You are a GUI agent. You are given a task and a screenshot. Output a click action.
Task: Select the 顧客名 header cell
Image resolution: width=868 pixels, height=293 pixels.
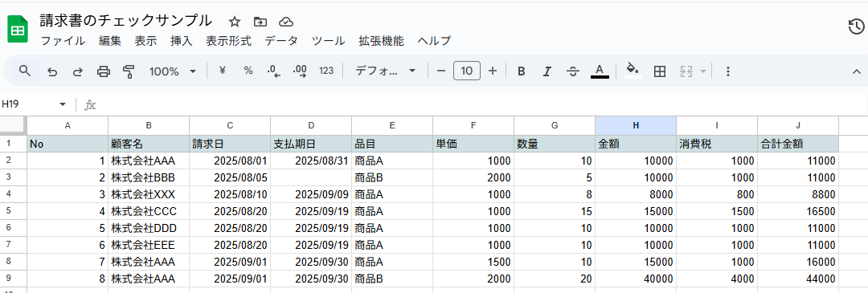click(x=149, y=144)
